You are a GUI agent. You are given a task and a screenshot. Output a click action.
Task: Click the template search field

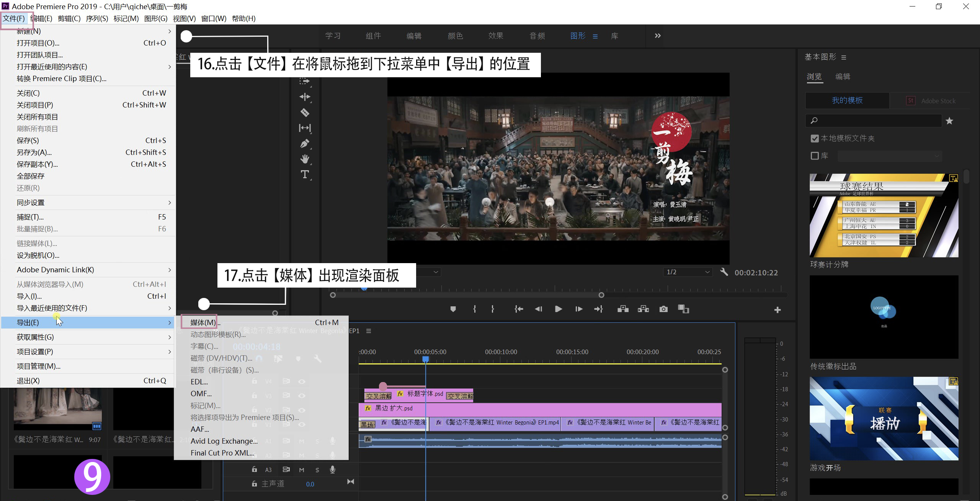874,121
